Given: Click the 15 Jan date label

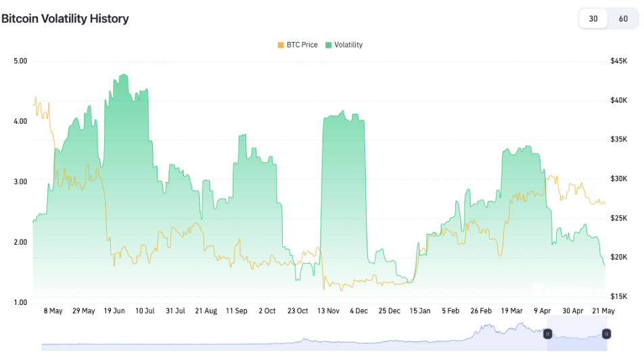Looking at the screenshot, I should coord(419,310).
